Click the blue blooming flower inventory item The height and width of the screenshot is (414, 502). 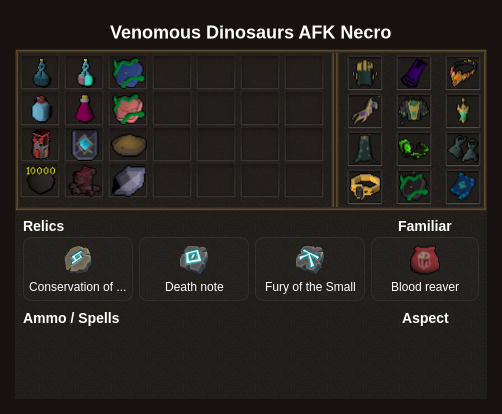tap(128, 73)
